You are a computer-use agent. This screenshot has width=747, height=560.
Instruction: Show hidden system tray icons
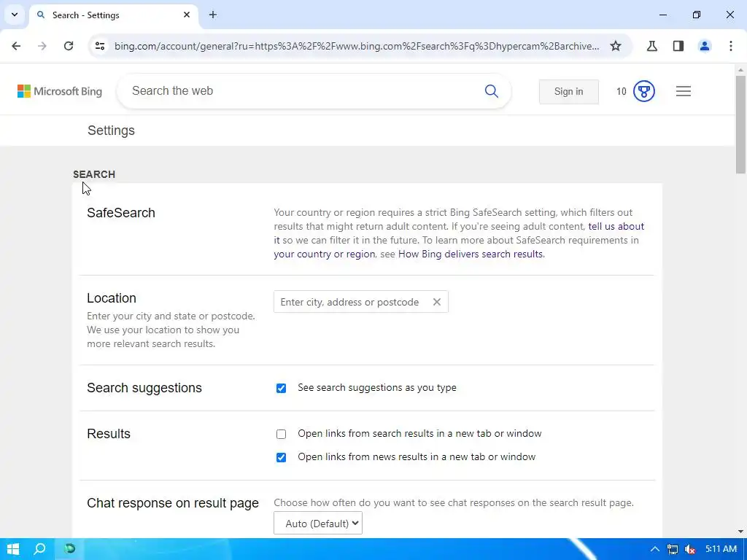655,550
